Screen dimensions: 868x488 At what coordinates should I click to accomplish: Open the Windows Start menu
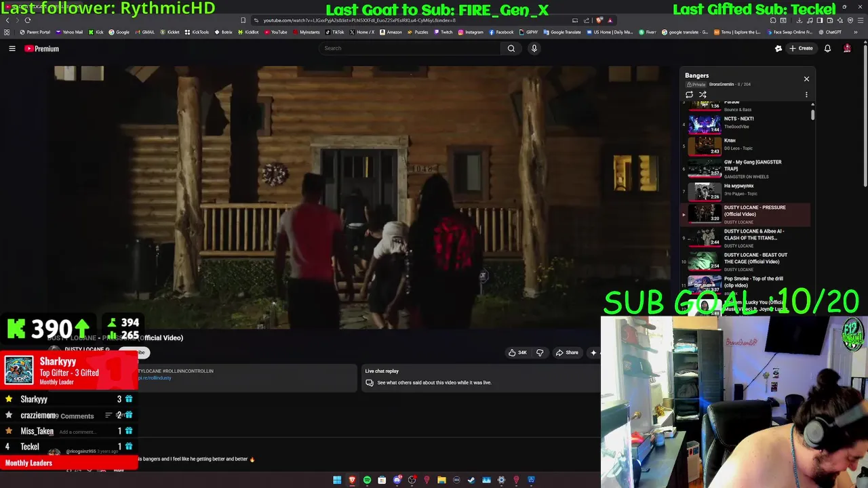(x=337, y=480)
